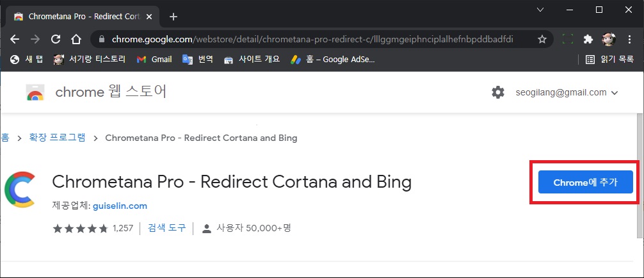The image size is (644, 278).
Task: Click the Chrome Web Store logo
Action: 35,92
